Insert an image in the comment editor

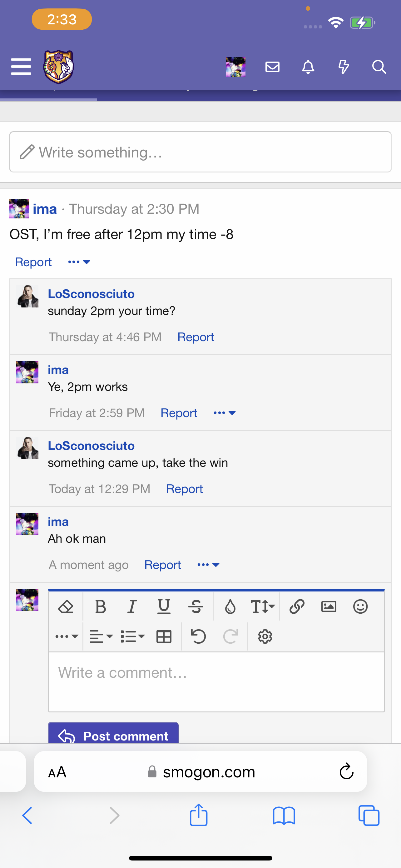329,606
